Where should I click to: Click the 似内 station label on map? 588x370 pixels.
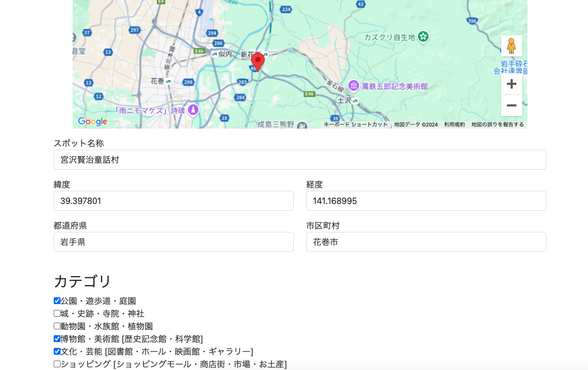click(x=225, y=54)
